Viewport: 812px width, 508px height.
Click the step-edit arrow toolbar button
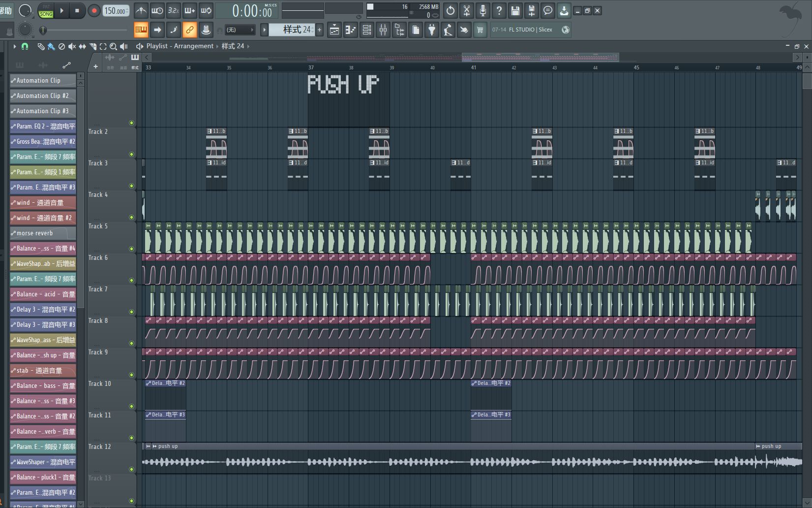click(157, 30)
